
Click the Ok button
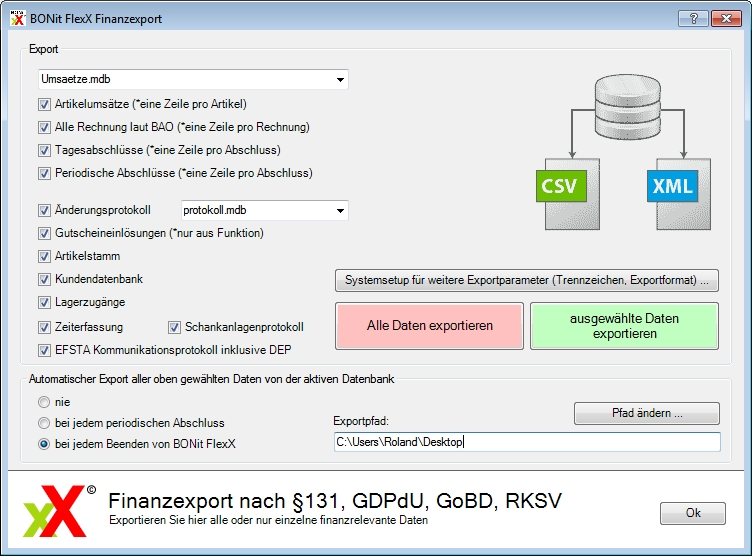click(693, 513)
